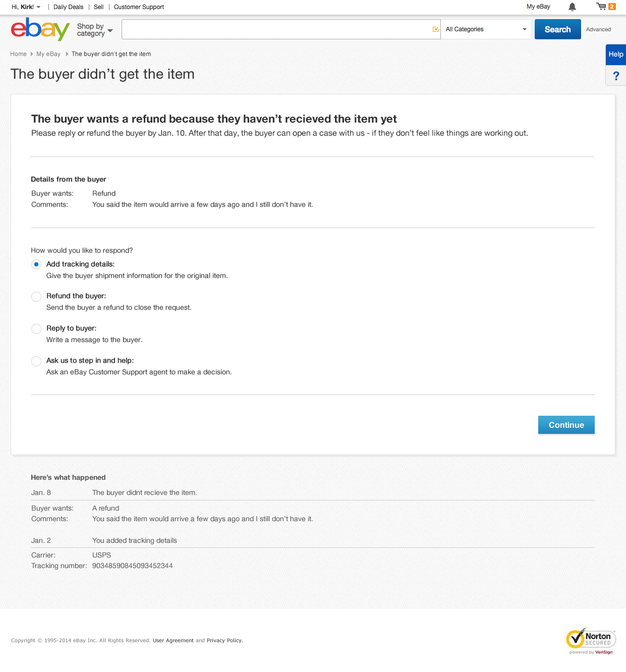Expand the Shop by category menu
The image size is (626, 672).
(95, 30)
